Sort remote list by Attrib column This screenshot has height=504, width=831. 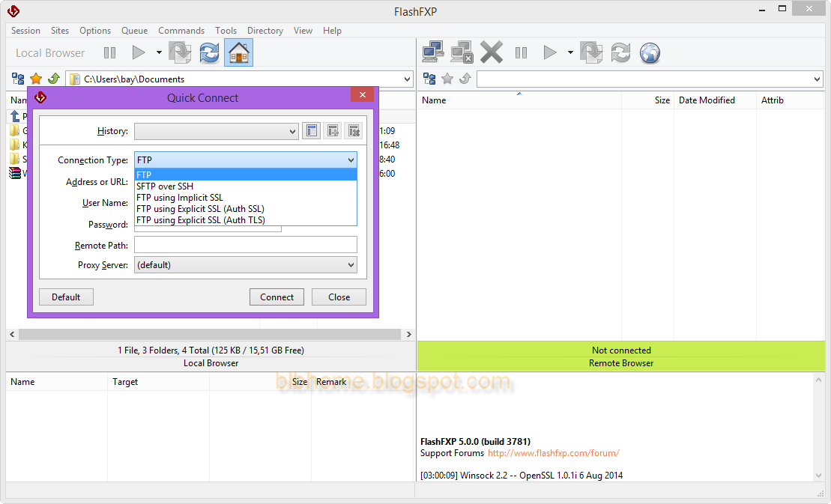pos(791,100)
